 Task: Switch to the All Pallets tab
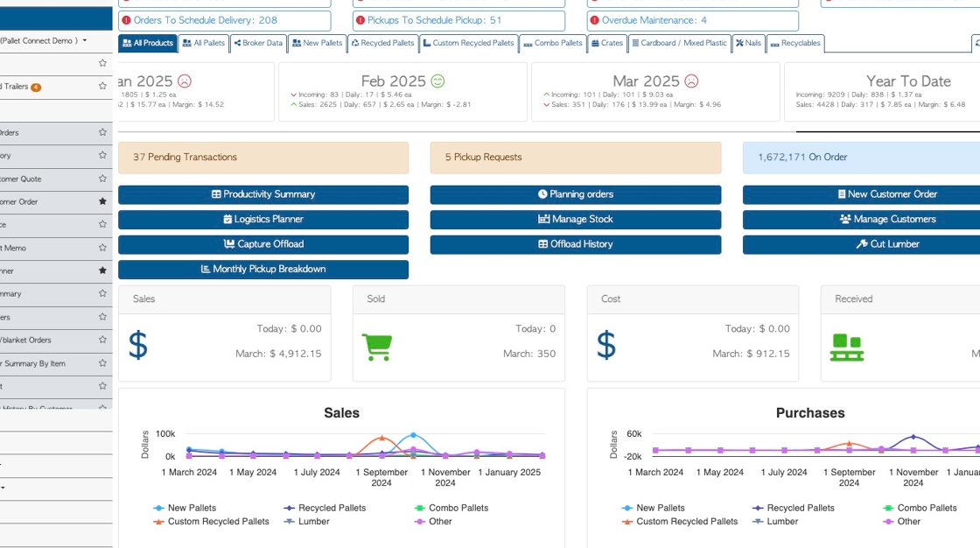pos(204,43)
